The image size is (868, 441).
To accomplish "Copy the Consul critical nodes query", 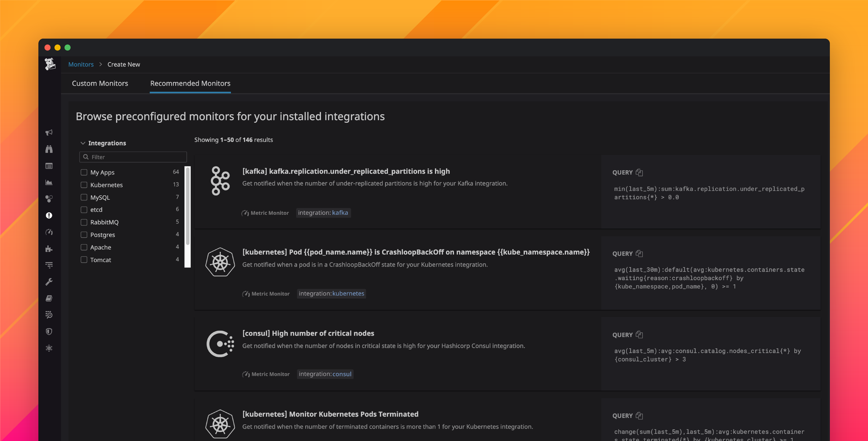I will (640, 335).
